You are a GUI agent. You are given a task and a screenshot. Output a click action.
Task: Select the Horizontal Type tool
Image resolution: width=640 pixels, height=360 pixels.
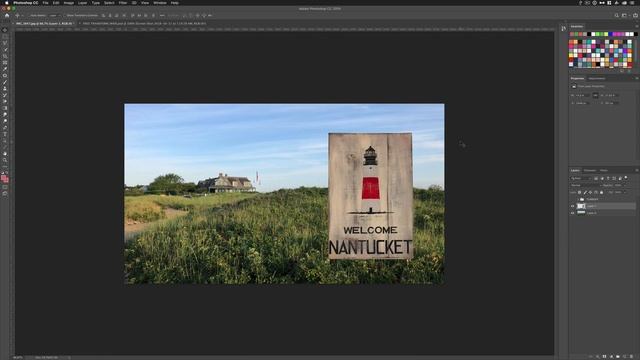[x=5, y=134]
